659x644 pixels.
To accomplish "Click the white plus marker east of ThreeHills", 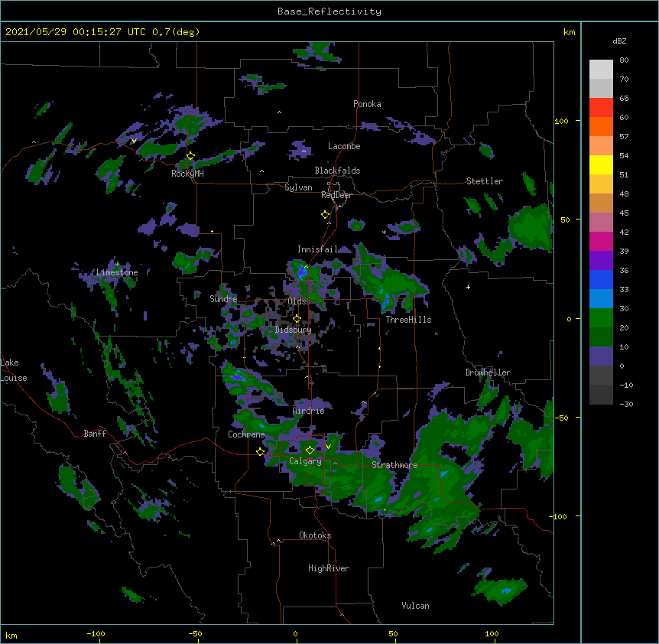I will [468, 287].
